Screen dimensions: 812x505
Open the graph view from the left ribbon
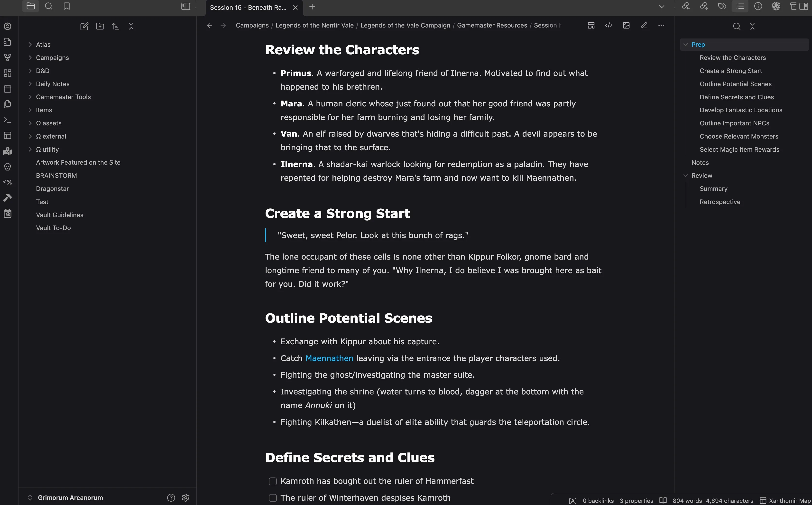click(7, 57)
